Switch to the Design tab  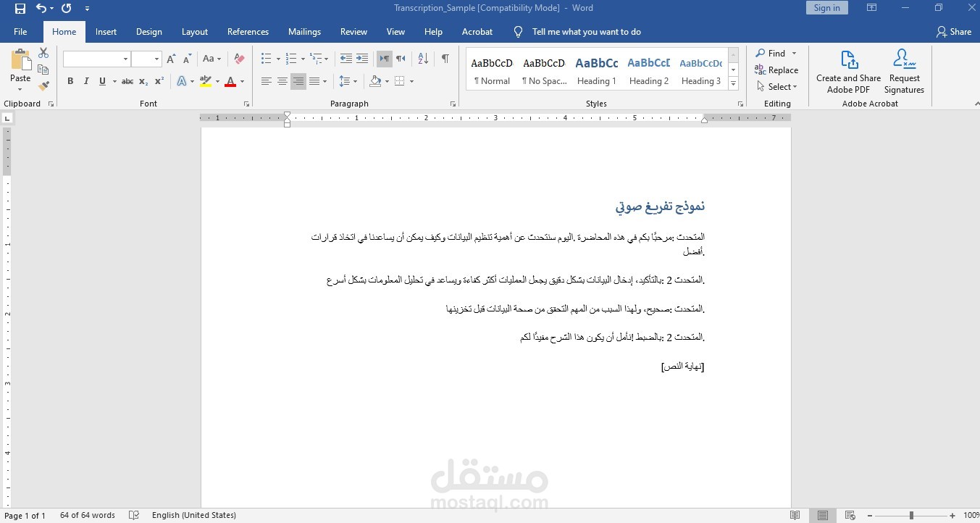point(149,32)
